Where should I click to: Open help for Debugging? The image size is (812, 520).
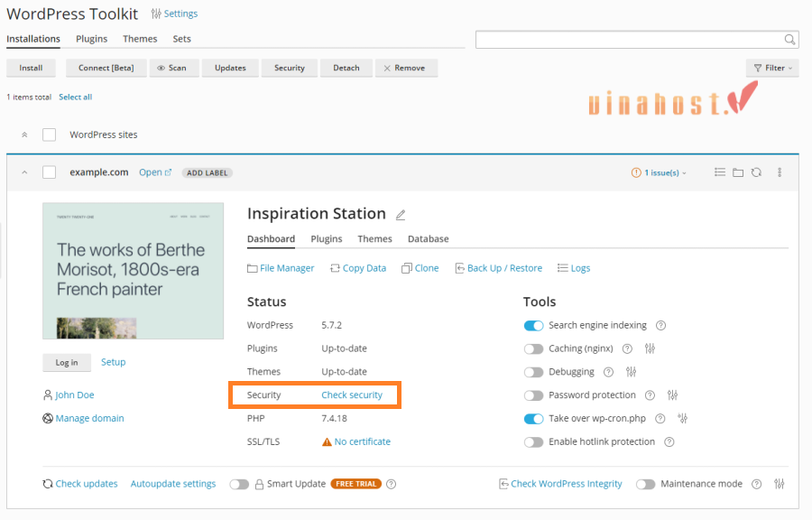[608, 372]
